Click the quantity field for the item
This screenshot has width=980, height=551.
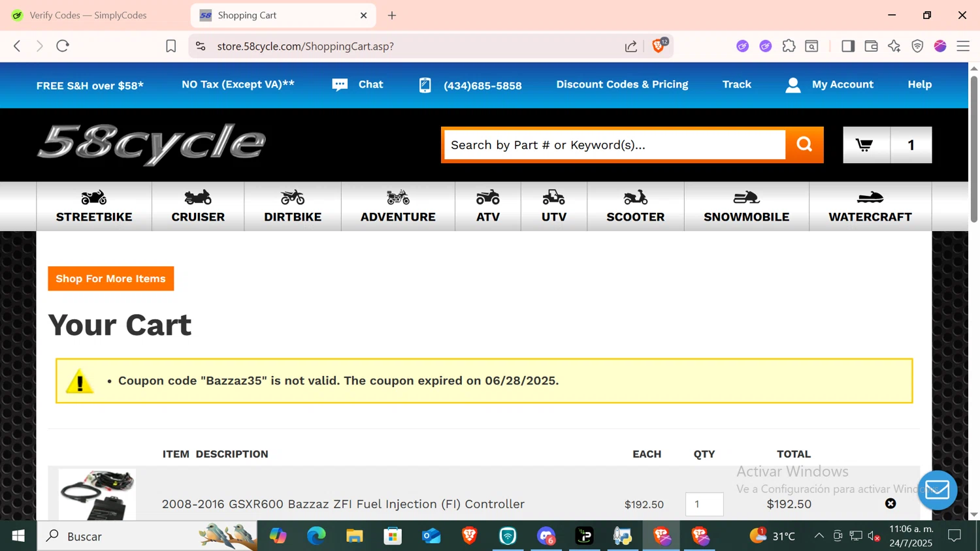pos(704,504)
